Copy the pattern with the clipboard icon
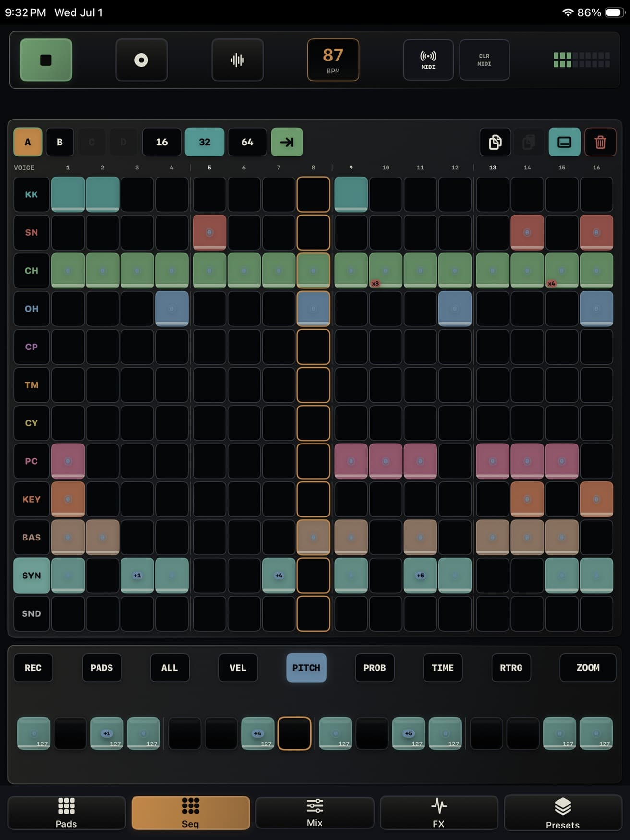This screenshot has width=630, height=840. 495,142
